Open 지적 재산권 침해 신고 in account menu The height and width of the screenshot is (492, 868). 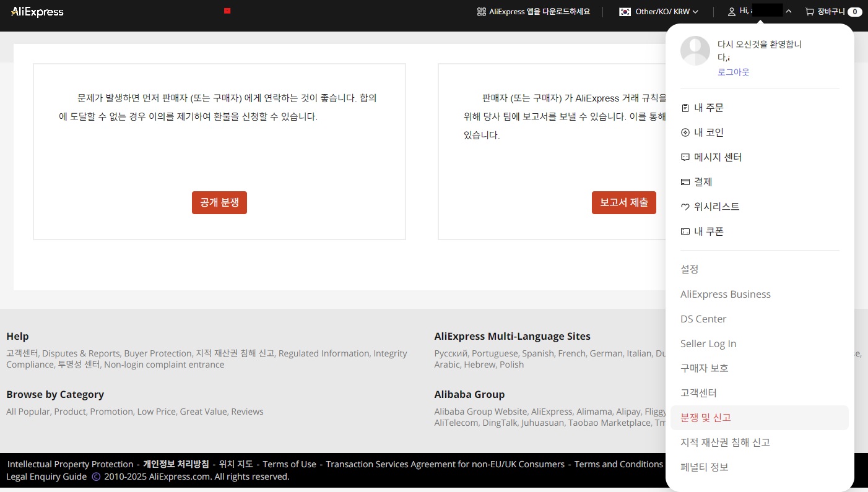tap(725, 442)
